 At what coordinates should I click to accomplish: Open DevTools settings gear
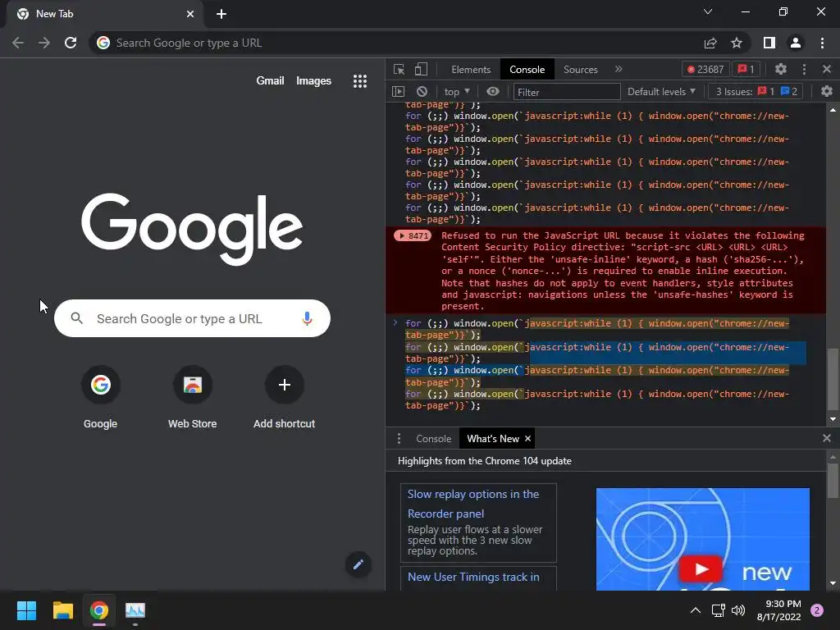[x=781, y=69]
